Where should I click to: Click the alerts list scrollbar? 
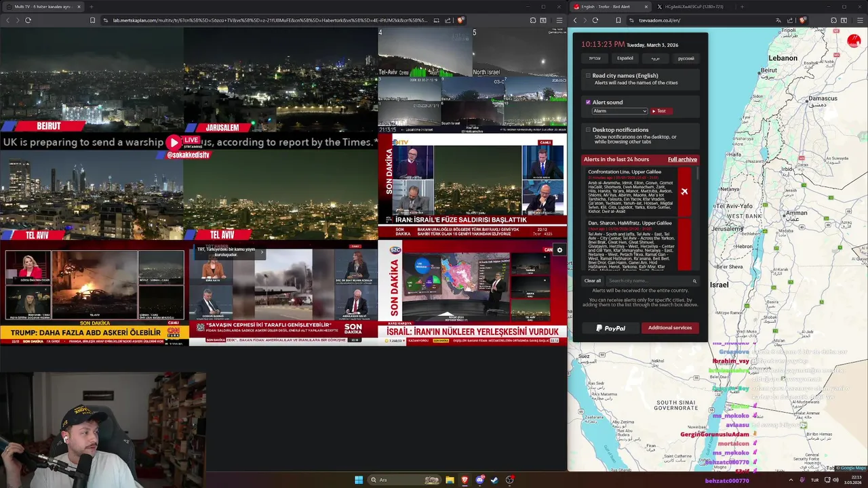(698, 174)
